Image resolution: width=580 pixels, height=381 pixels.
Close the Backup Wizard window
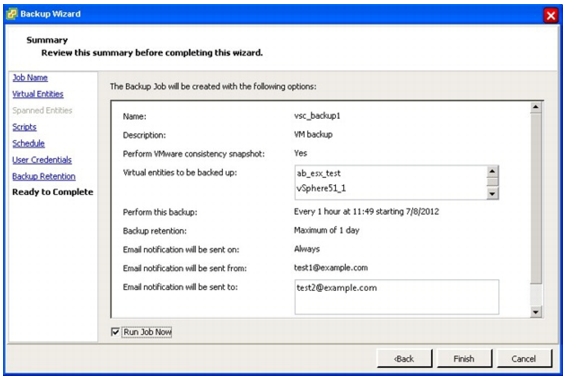[x=551, y=16]
